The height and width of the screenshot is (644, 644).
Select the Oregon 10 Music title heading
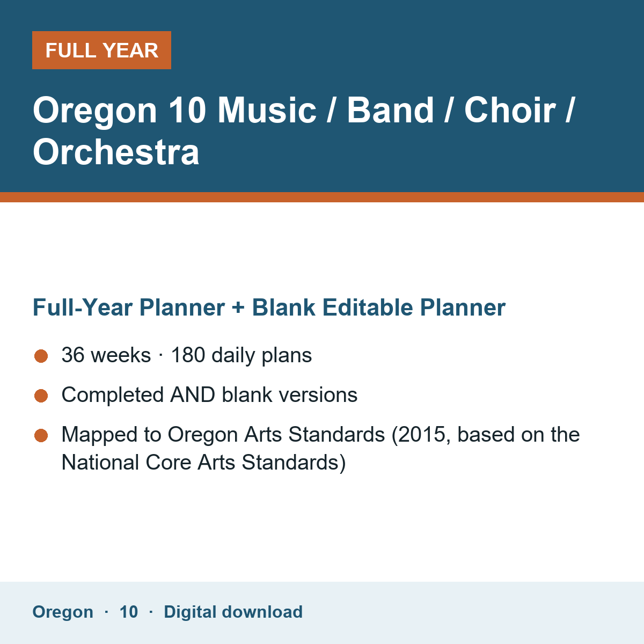point(304,131)
